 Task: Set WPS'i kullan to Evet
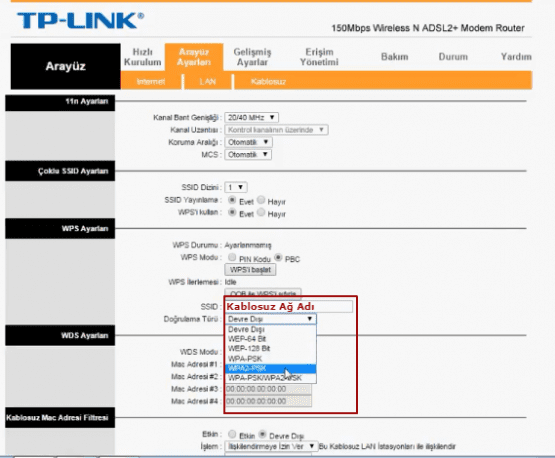232,212
